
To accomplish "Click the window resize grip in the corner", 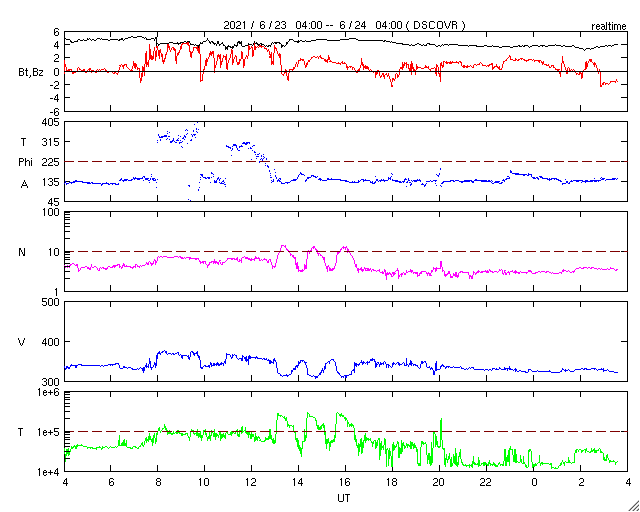I will [x=634, y=506].
